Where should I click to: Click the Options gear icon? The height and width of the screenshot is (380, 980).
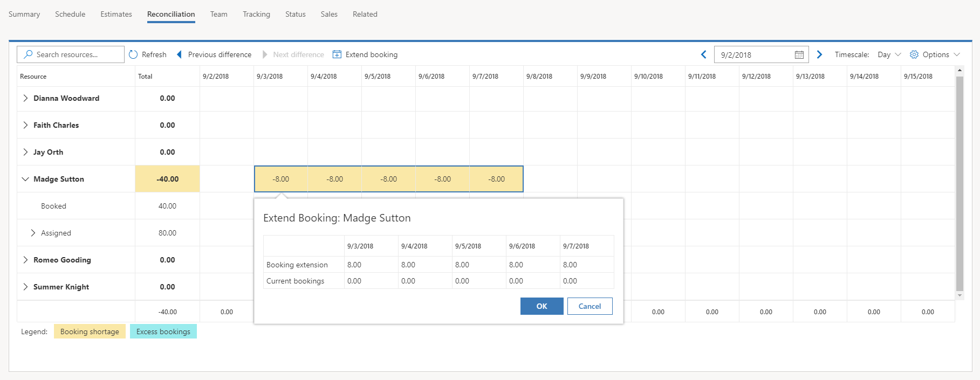pyautogui.click(x=914, y=54)
